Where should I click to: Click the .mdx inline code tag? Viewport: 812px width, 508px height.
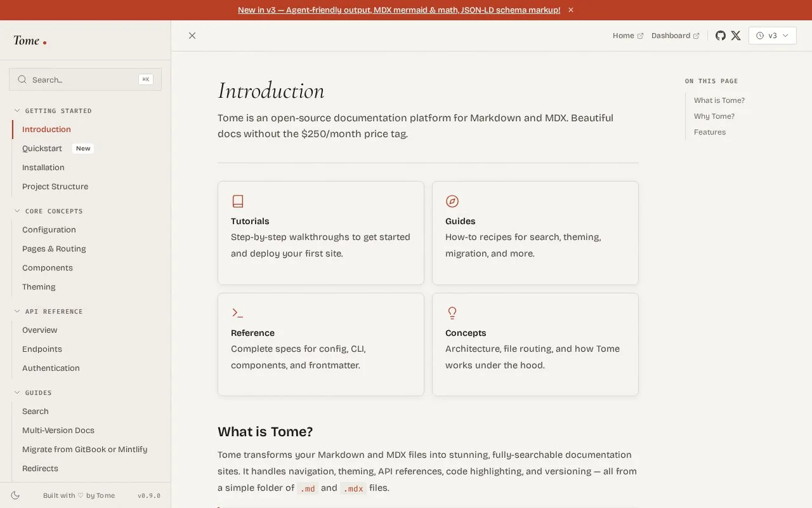[353, 488]
